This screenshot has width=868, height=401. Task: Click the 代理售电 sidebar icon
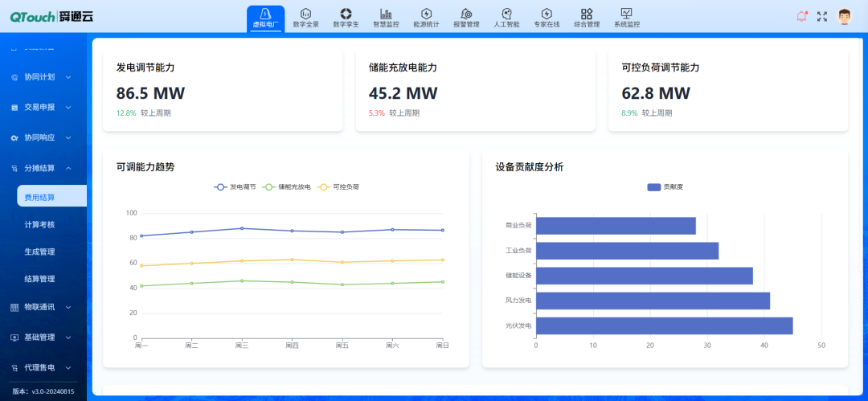click(15, 367)
